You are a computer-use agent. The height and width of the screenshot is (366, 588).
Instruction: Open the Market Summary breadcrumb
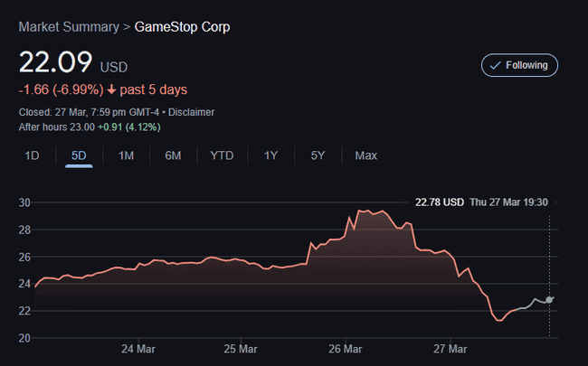[68, 27]
